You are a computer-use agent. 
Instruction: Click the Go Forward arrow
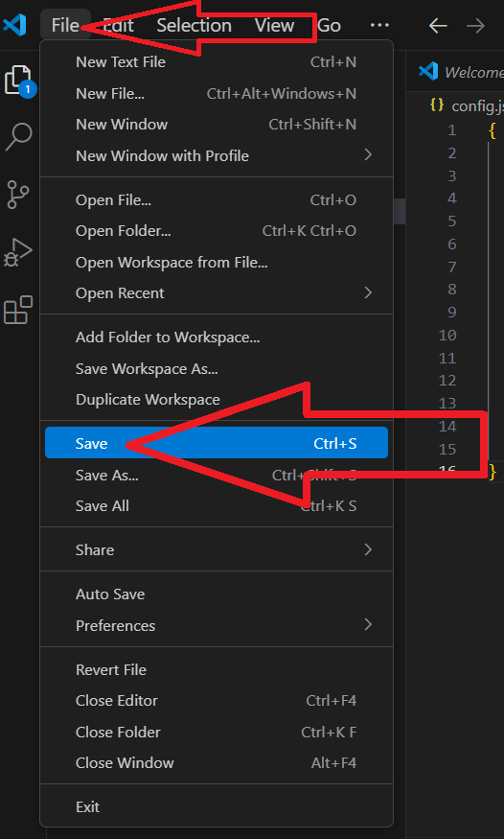coord(475,25)
